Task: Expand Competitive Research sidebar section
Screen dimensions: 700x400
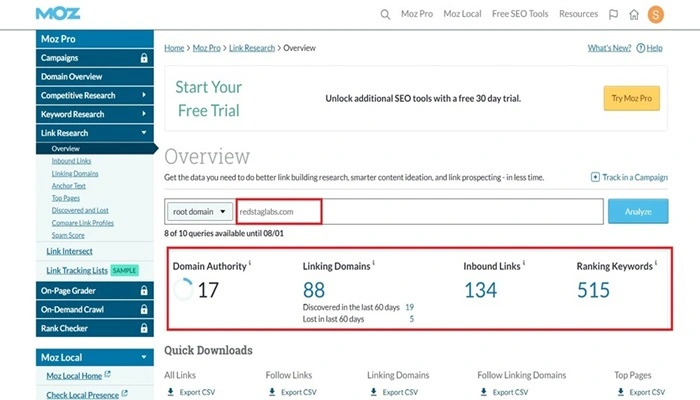Action: pos(144,95)
